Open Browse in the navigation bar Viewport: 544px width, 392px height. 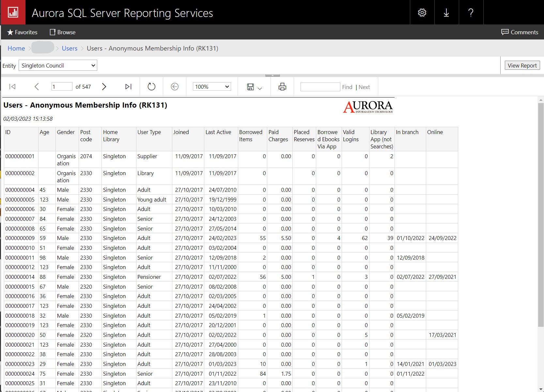62,32
